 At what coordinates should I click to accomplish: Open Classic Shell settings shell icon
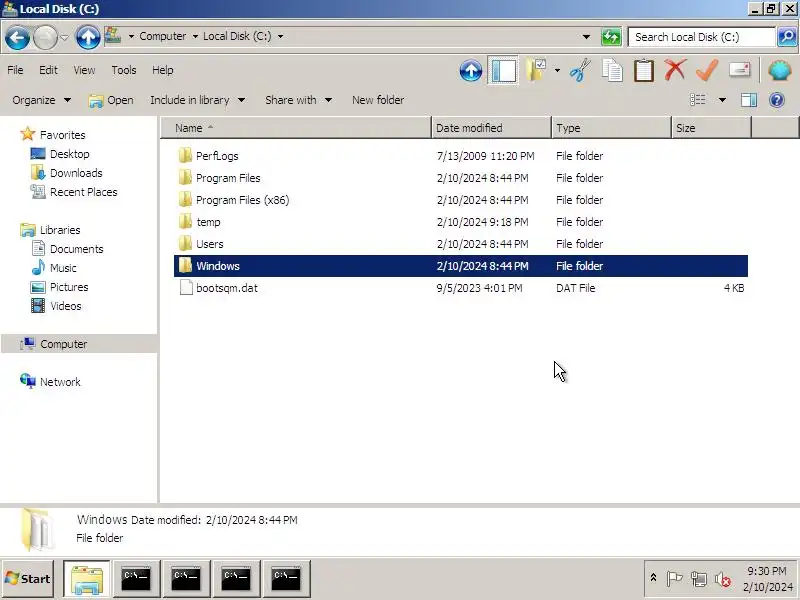coord(780,70)
